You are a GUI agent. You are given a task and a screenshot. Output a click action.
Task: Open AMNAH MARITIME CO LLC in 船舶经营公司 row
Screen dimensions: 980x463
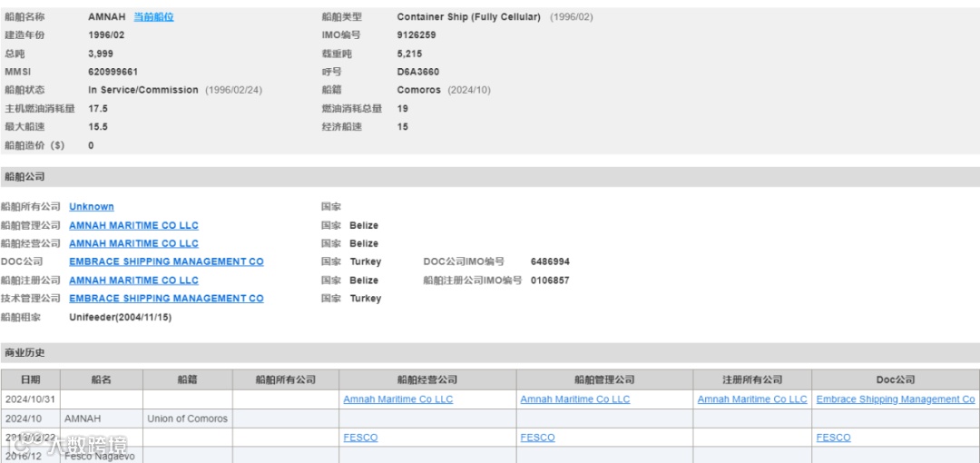coord(133,243)
